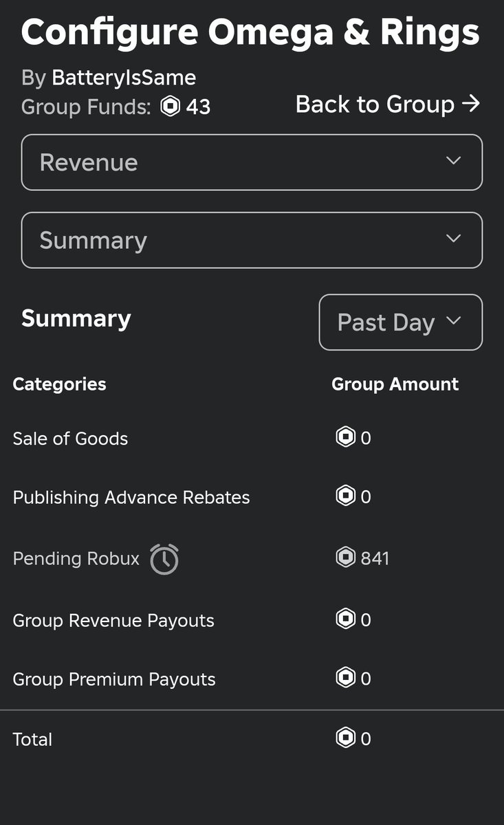This screenshot has height=825, width=504.
Task: Click the Group Revenue Payouts label
Action: pos(113,621)
